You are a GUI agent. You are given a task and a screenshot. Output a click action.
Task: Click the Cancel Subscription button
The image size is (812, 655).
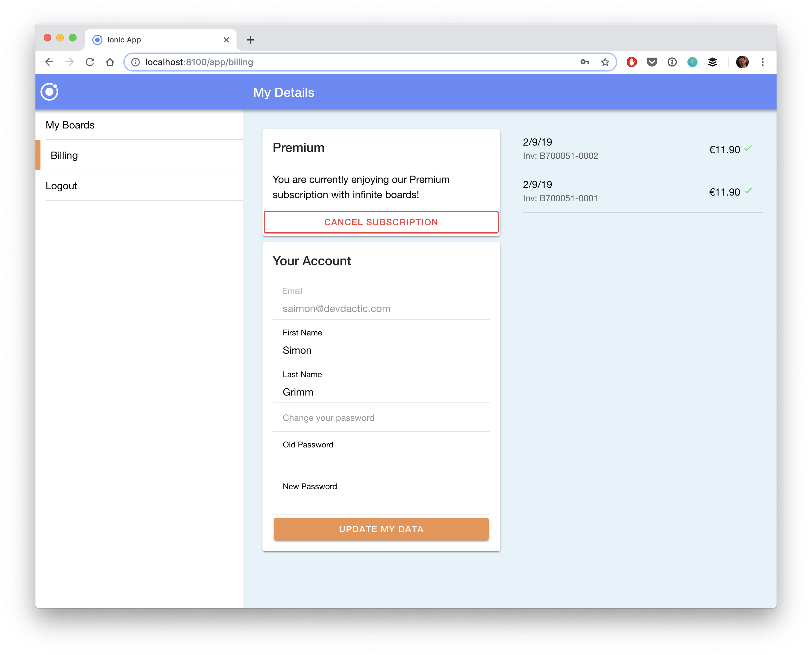[x=381, y=222]
